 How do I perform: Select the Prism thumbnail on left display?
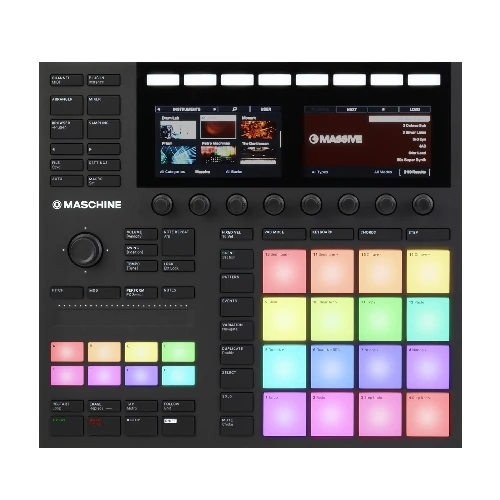point(178,155)
